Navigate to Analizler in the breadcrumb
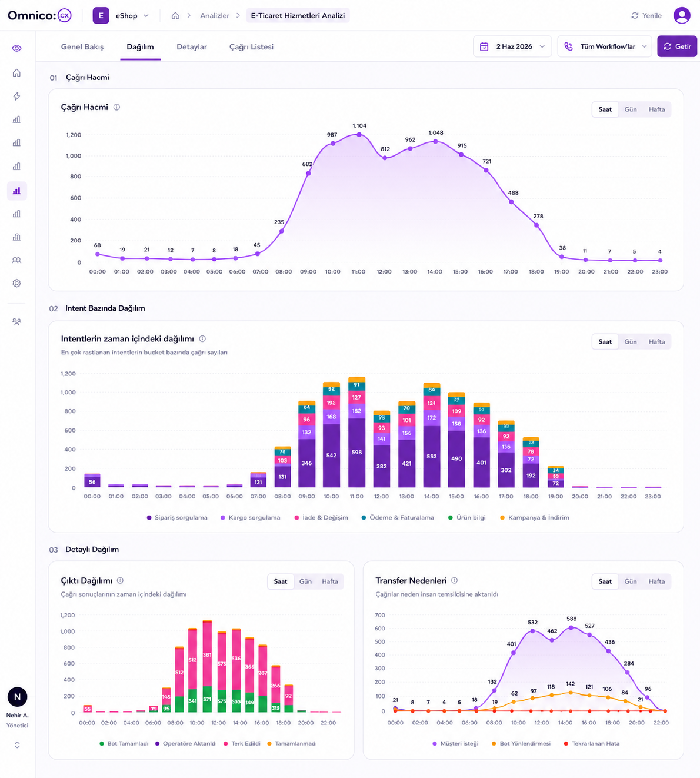Image resolution: width=700 pixels, height=778 pixels. pos(215,16)
